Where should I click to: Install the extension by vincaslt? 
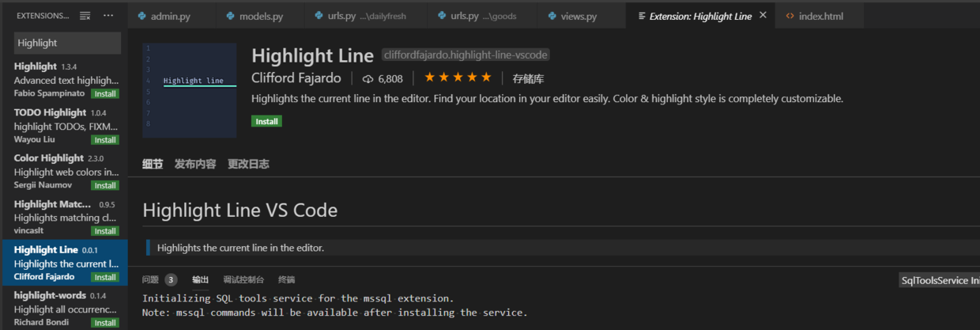point(106,231)
